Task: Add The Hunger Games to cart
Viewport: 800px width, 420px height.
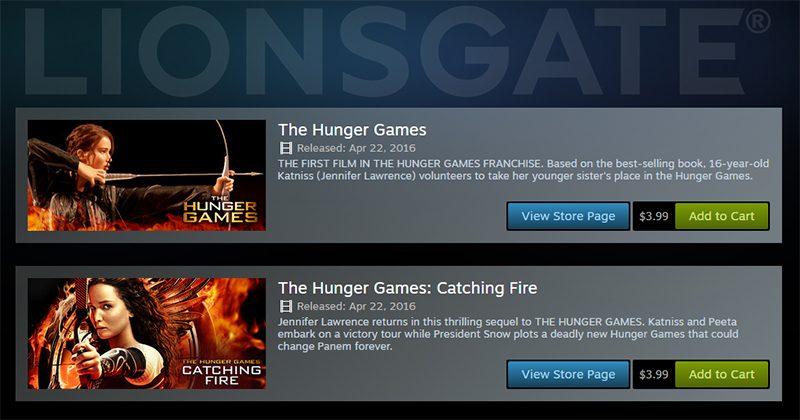Action: (721, 216)
